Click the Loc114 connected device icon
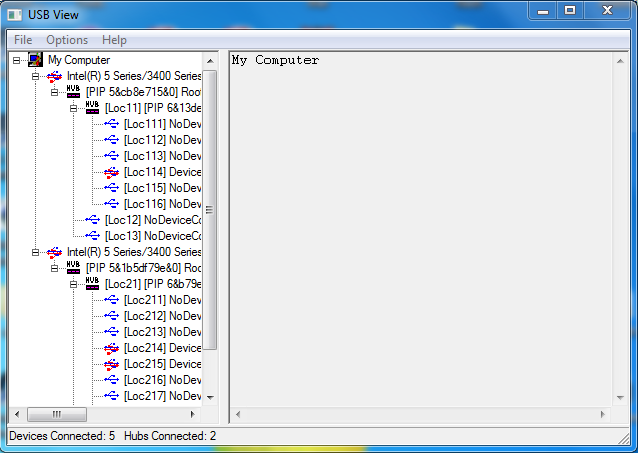 pyautogui.click(x=111, y=172)
